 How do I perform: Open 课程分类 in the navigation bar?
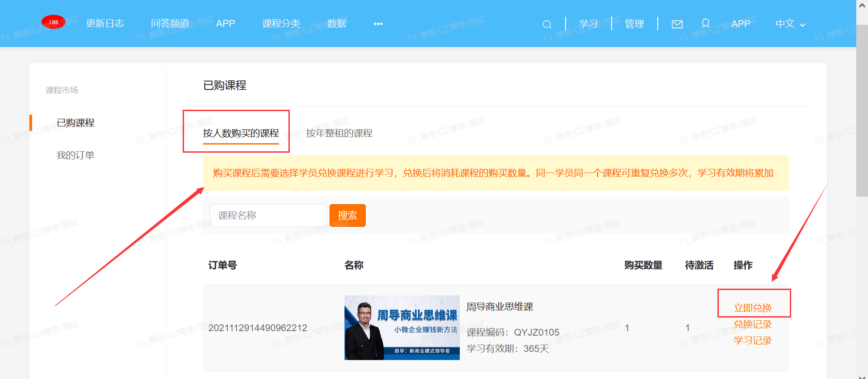point(281,23)
